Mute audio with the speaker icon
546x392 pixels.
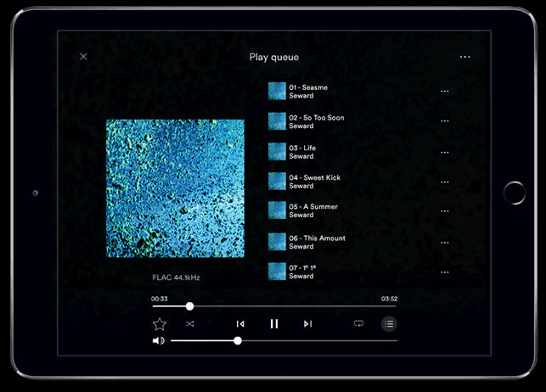(159, 340)
